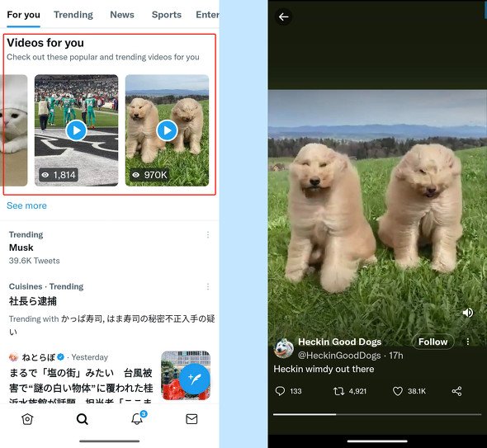
Task: Click the 39.6K Tweets count
Action: click(34, 261)
